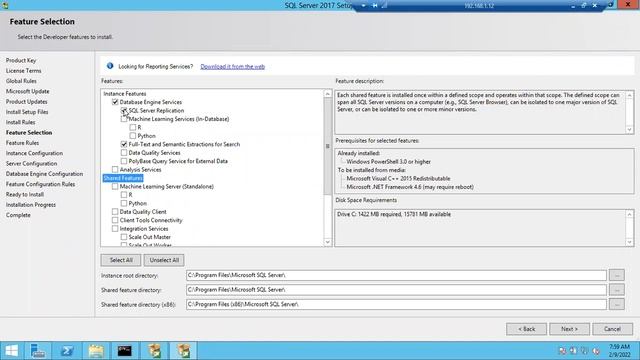Go back with the < Back button

[x=527, y=329]
